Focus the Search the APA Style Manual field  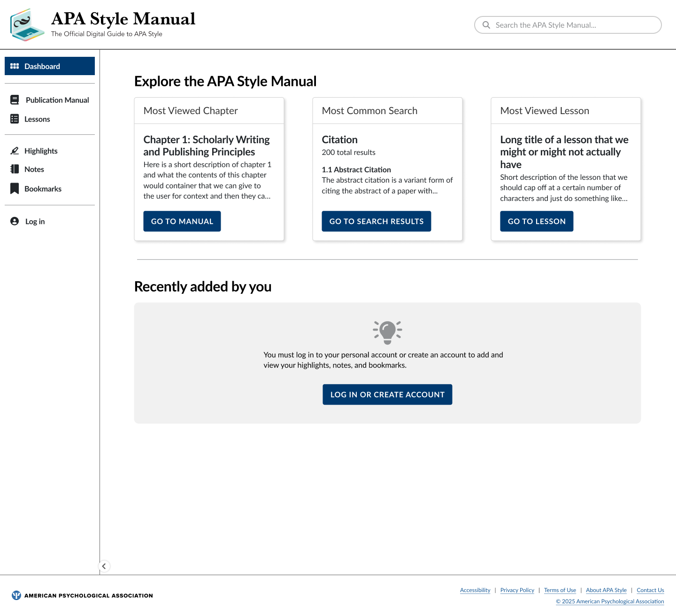[x=568, y=25]
